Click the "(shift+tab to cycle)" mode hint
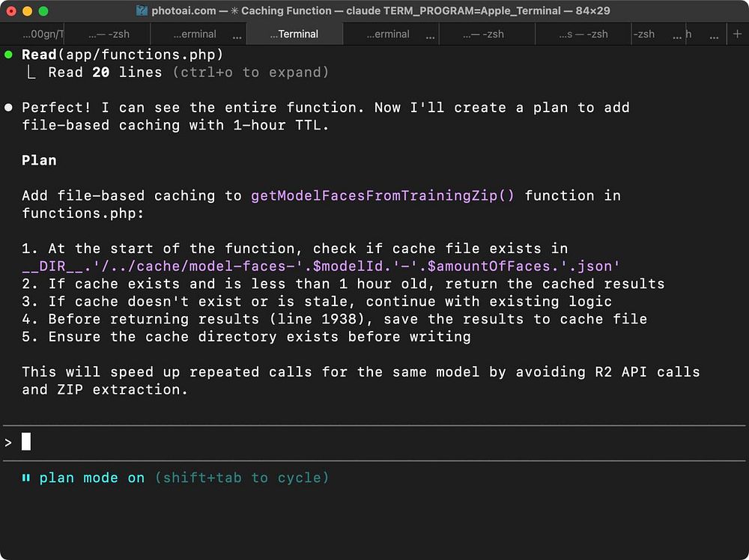 point(241,478)
